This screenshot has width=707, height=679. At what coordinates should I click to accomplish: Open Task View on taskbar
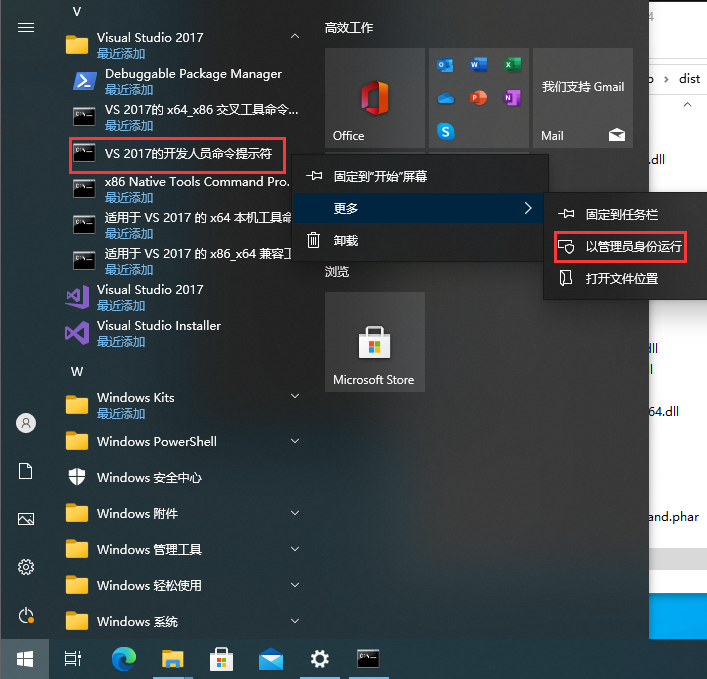[73, 659]
